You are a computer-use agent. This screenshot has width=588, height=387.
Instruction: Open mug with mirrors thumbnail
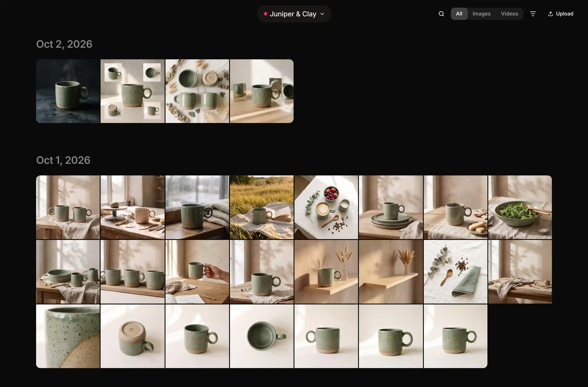pos(262,91)
